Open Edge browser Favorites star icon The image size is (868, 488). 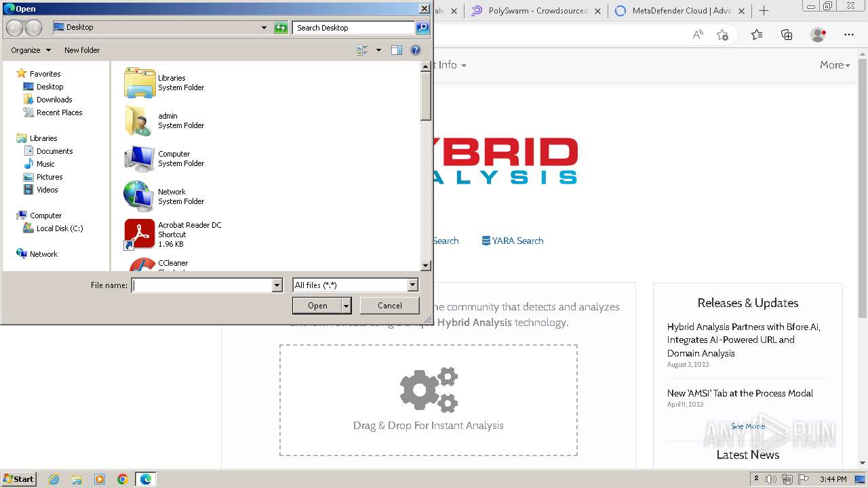pyautogui.click(x=757, y=35)
